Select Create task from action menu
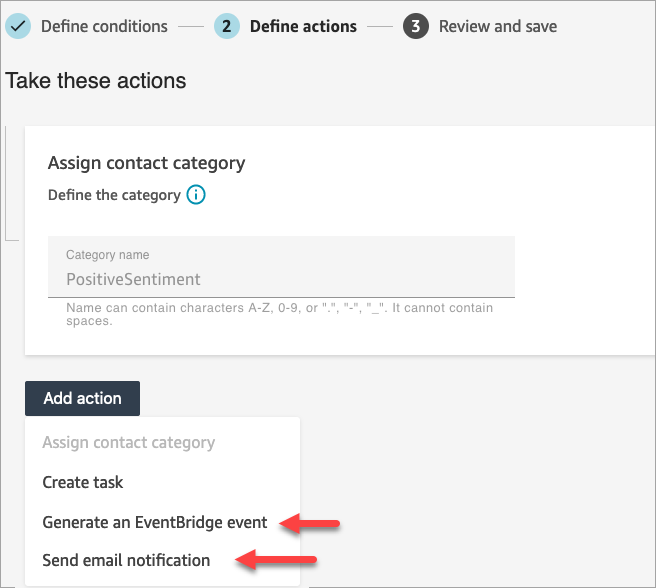This screenshot has width=656, height=588. pos(83,482)
